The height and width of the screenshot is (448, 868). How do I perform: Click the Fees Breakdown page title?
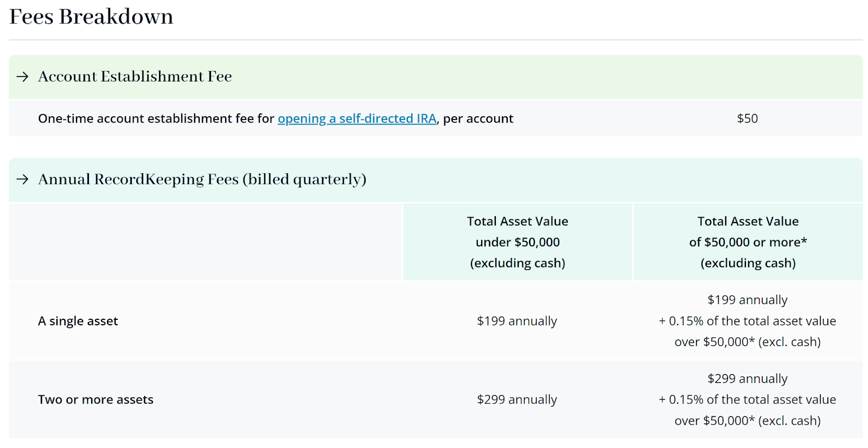pyautogui.click(x=91, y=17)
